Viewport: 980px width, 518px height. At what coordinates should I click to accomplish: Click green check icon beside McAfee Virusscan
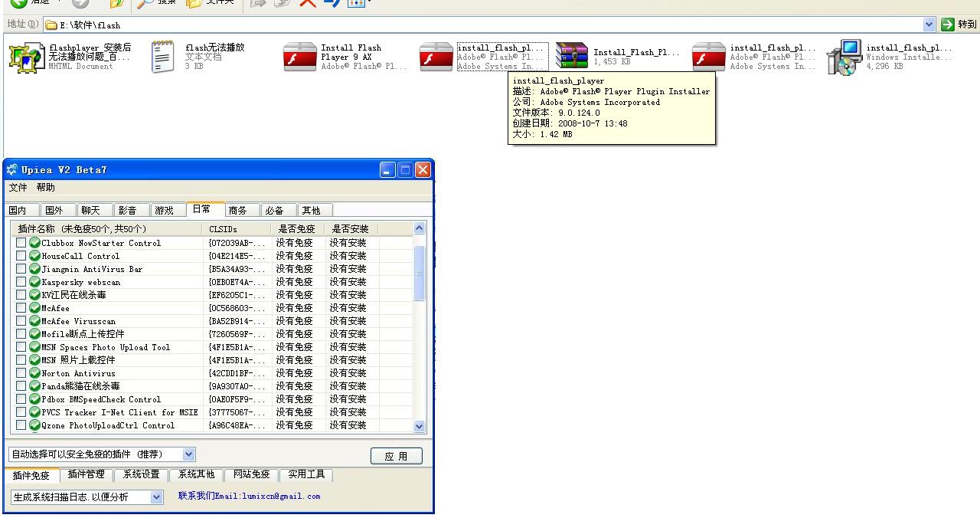pos(34,321)
